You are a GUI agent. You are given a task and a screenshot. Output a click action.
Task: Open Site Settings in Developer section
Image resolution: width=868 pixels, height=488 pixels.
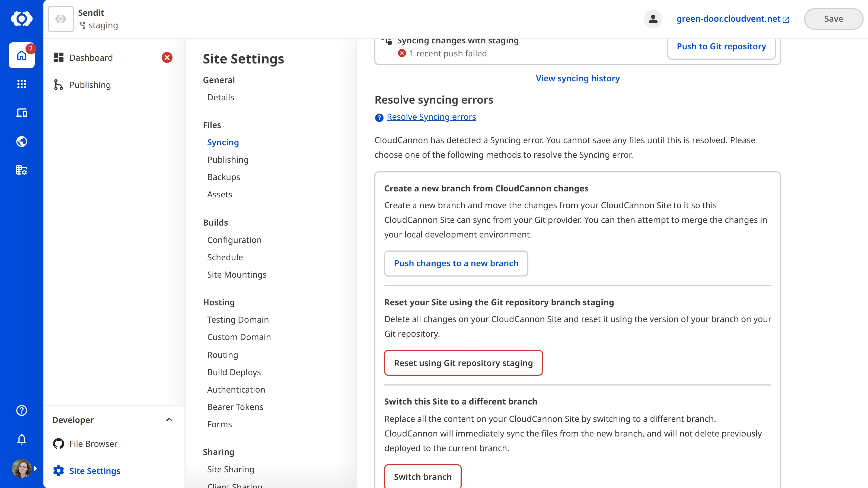tap(95, 471)
